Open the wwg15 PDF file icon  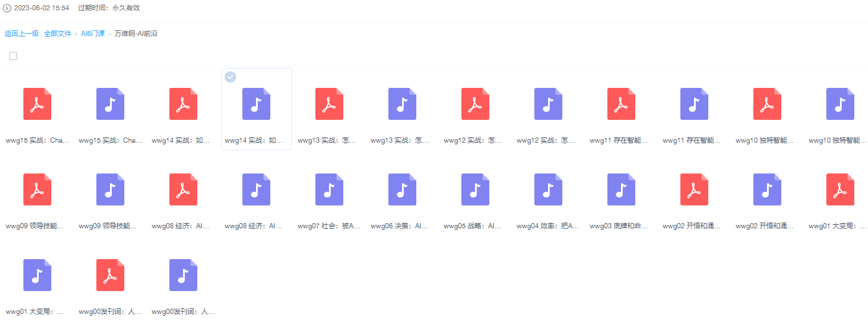tap(37, 104)
